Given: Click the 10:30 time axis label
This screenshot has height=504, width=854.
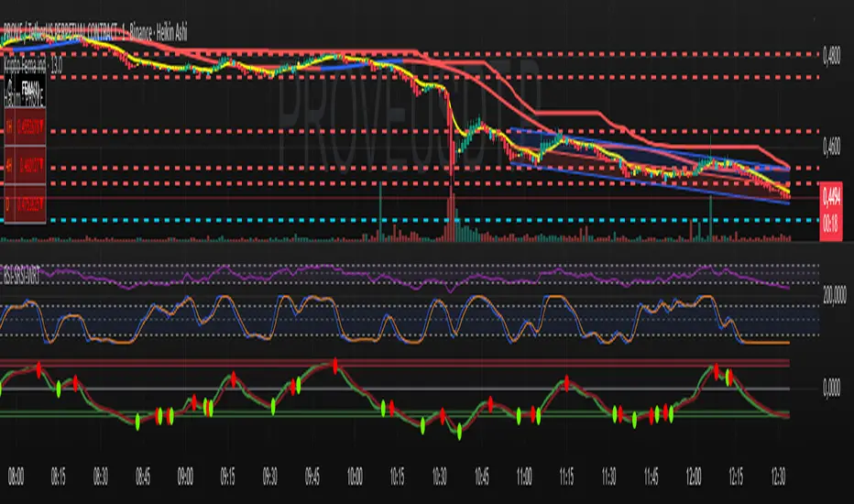Looking at the screenshot, I should point(439,477).
